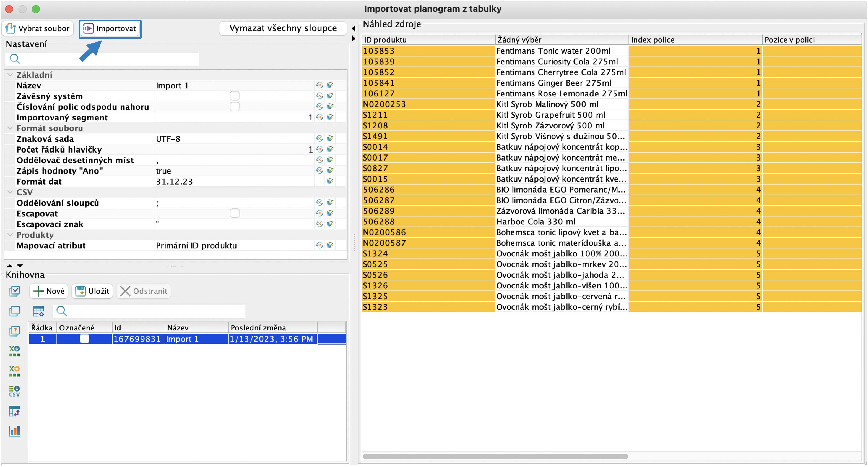Reset the Znaková sada value icon
The width and height of the screenshot is (868, 467).
[319, 138]
